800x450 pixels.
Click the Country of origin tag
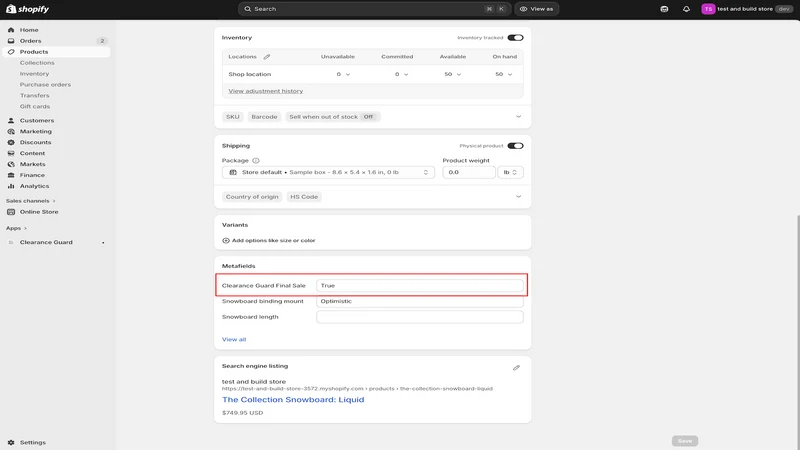(x=252, y=197)
